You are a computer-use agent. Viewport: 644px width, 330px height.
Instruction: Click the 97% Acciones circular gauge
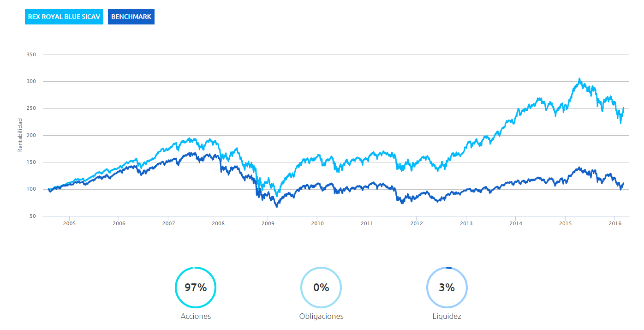pos(196,288)
